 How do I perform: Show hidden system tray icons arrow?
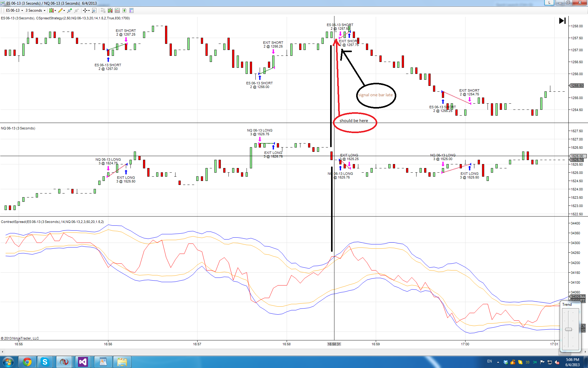pos(498,362)
